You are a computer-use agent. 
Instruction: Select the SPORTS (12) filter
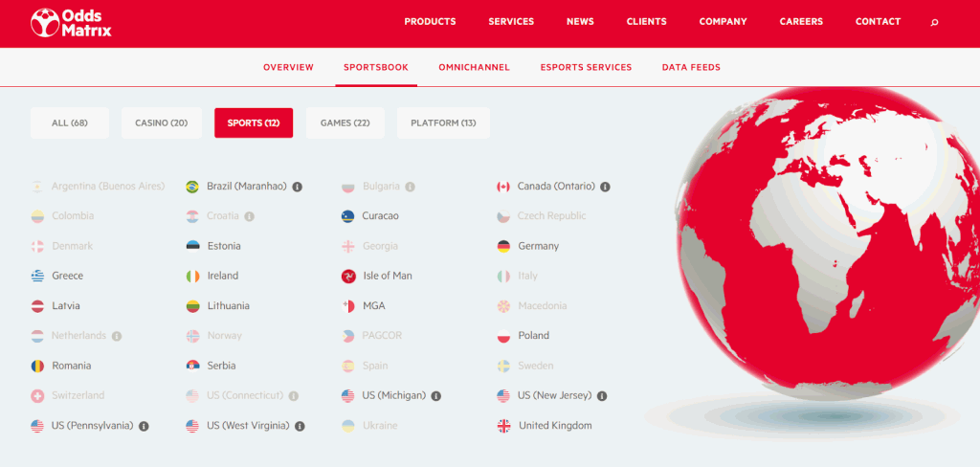point(254,123)
